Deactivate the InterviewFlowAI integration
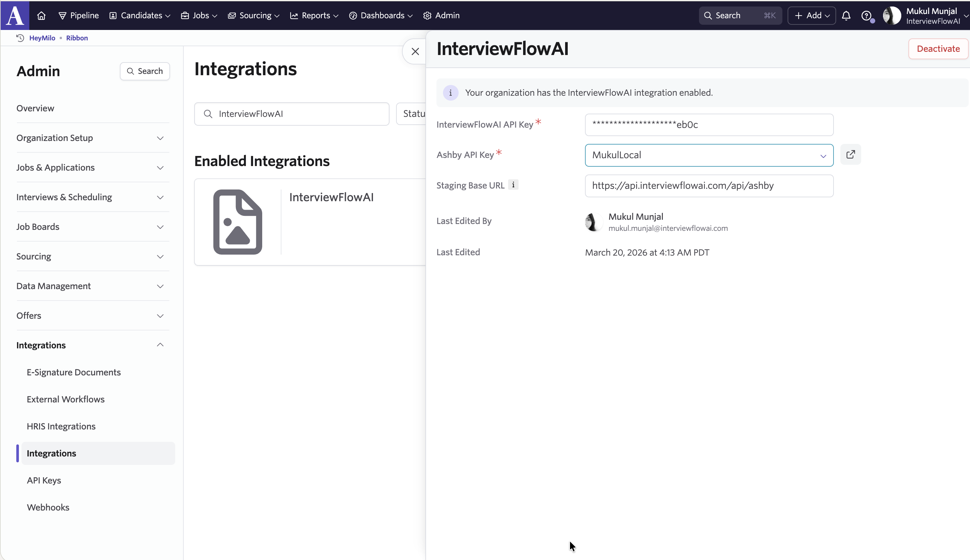The height and width of the screenshot is (560, 970). tap(938, 49)
